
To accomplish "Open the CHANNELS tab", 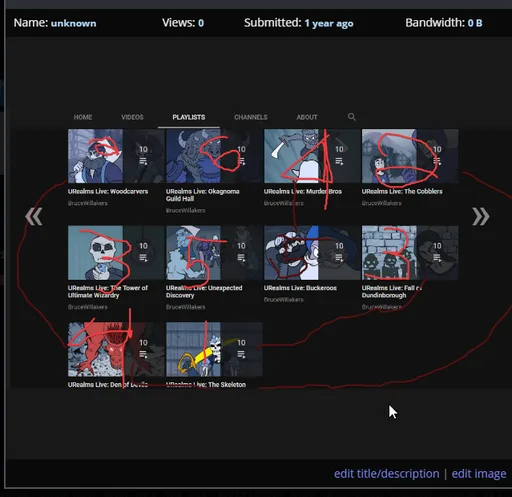I will [251, 117].
